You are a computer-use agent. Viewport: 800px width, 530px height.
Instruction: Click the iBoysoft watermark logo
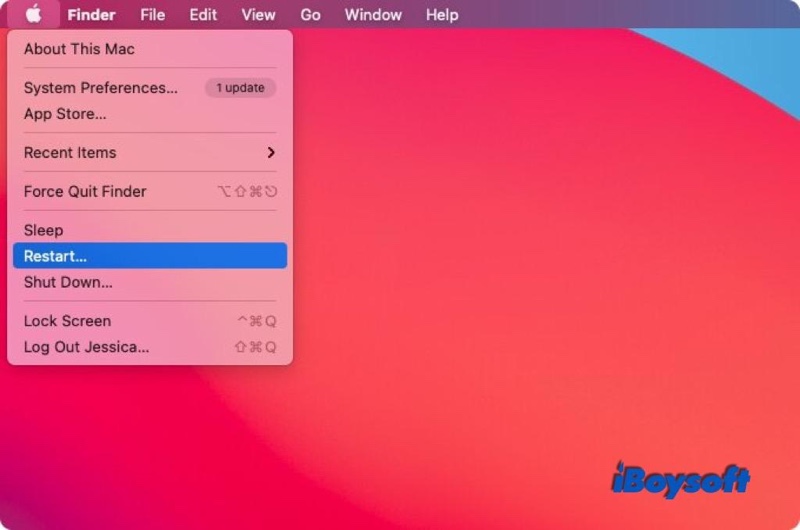pyautogui.click(x=679, y=480)
